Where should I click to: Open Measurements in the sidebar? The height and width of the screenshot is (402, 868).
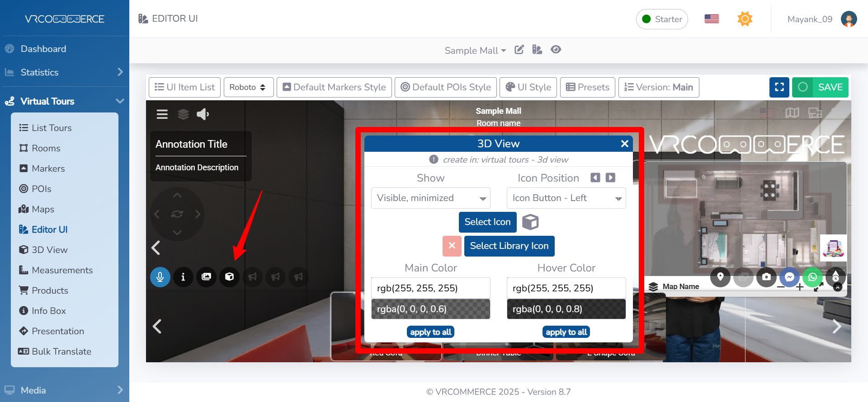62,270
